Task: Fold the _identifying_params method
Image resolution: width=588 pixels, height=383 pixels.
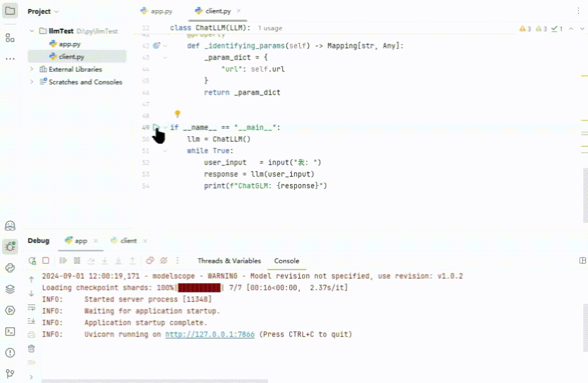Action: [x=165, y=46]
